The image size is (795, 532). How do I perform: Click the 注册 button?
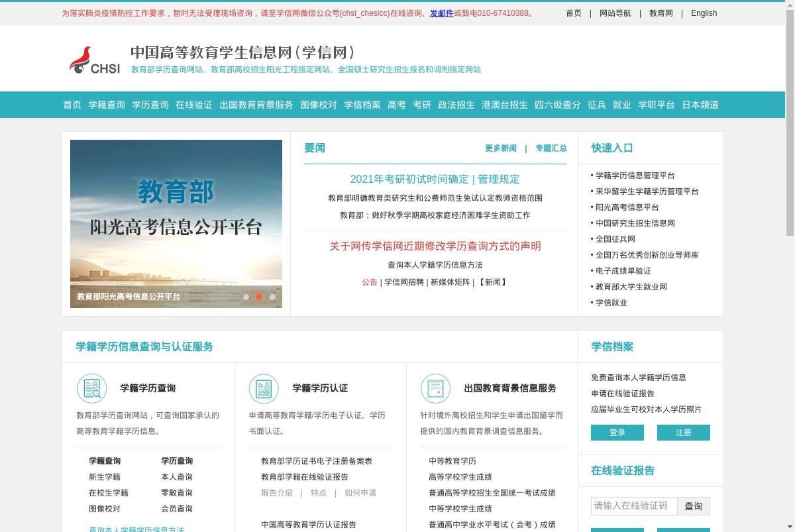(x=684, y=433)
